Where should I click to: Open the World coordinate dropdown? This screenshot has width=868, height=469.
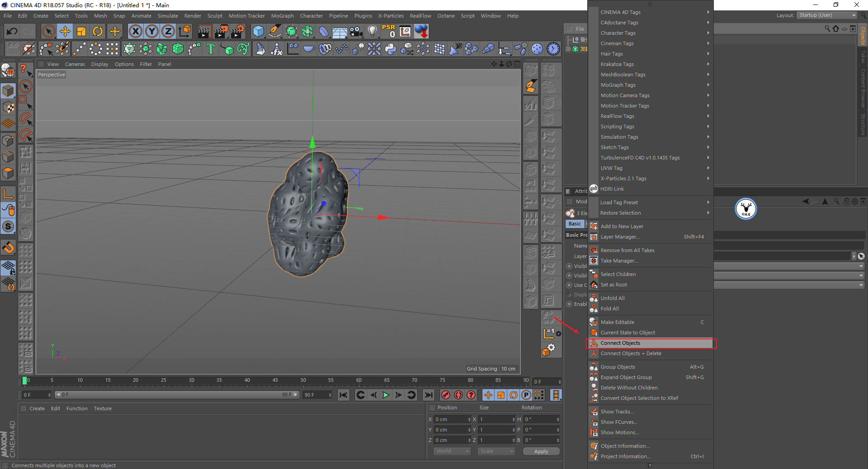point(452,451)
